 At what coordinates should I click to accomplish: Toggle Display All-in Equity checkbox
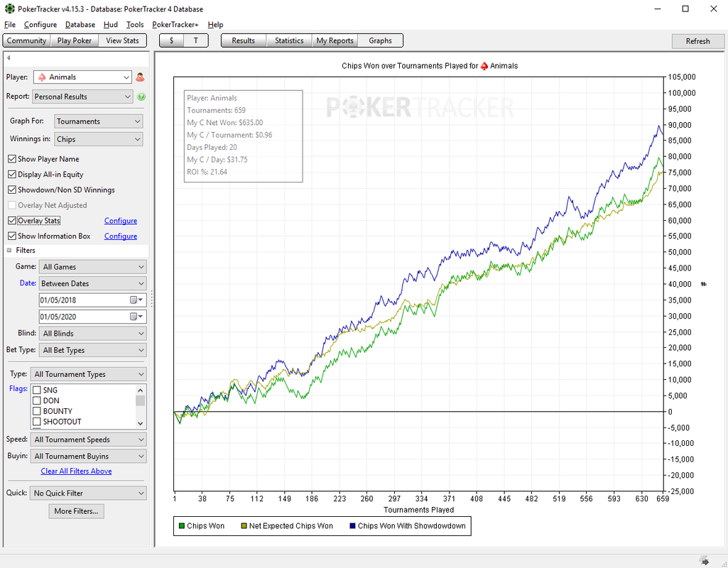(x=12, y=175)
